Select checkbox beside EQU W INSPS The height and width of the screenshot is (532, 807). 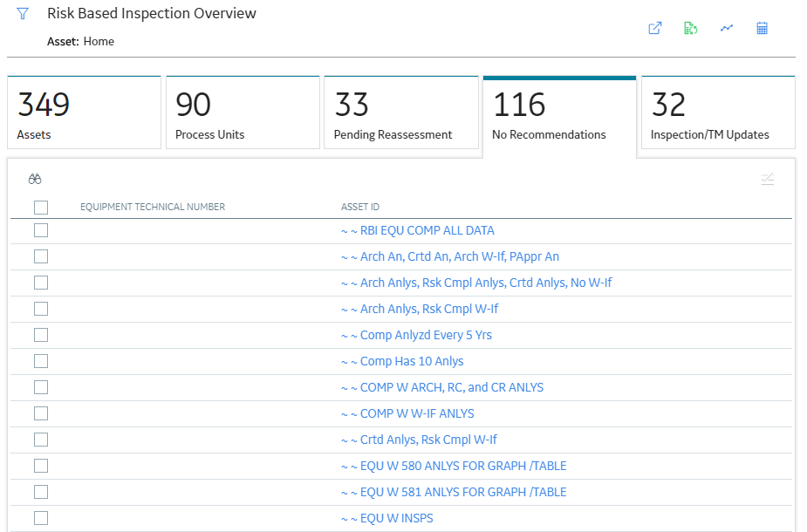click(x=41, y=518)
